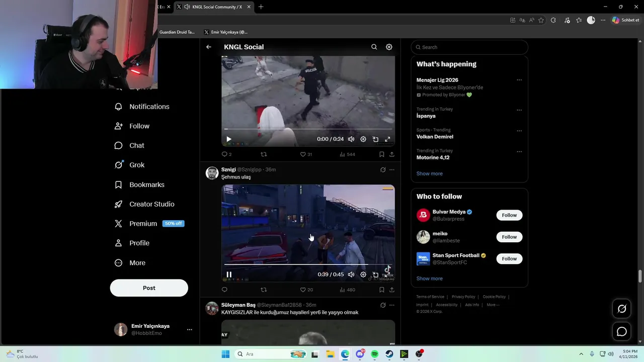
Task: Open Creator Studio in the sidebar
Action: pyautogui.click(x=144, y=204)
